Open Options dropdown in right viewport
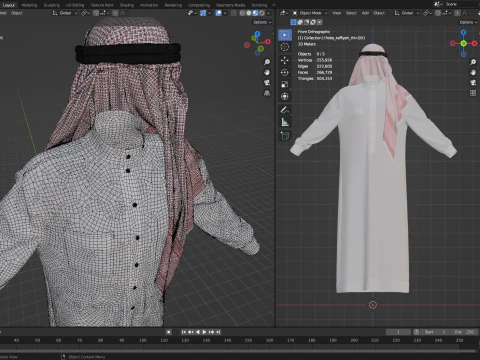The width and height of the screenshot is (480, 360). (x=468, y=22)
